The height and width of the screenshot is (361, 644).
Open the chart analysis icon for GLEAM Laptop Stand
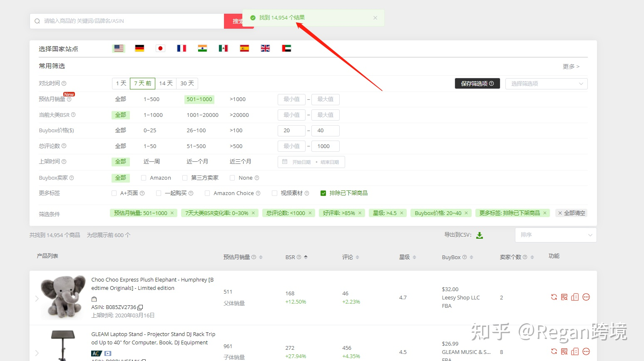[575, 351]
